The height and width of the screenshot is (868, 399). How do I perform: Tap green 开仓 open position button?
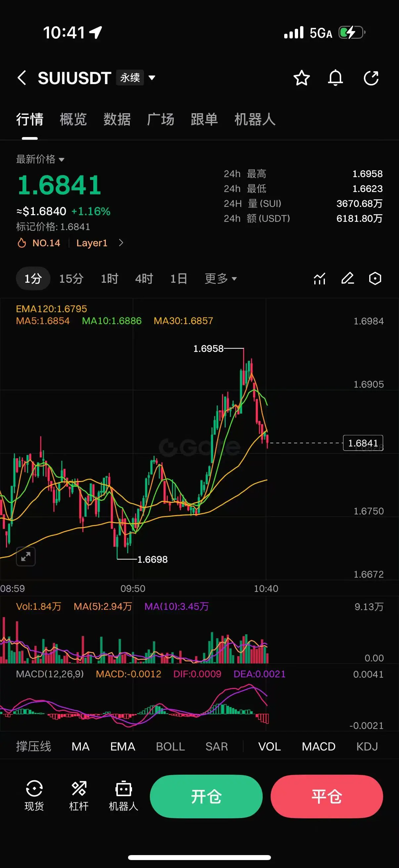pos(206,796)
